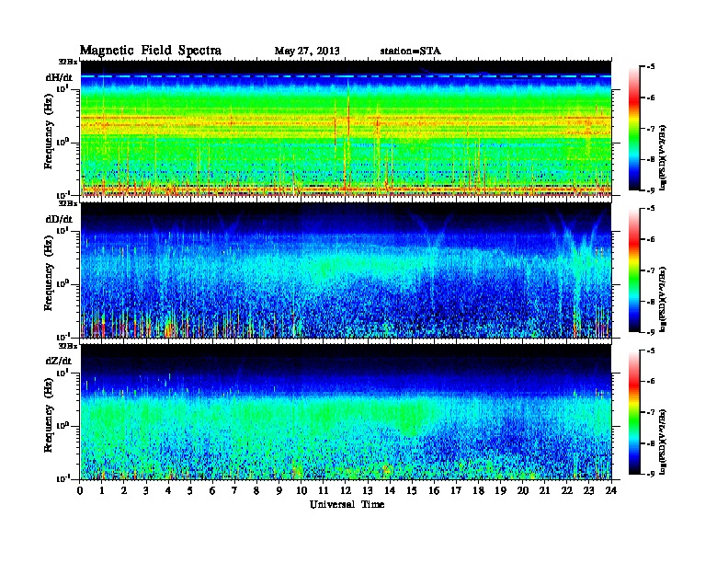This screenshot has width=728, height=563.
Task: Click the dZ/dt panel color scale bar
Action: 634,412
